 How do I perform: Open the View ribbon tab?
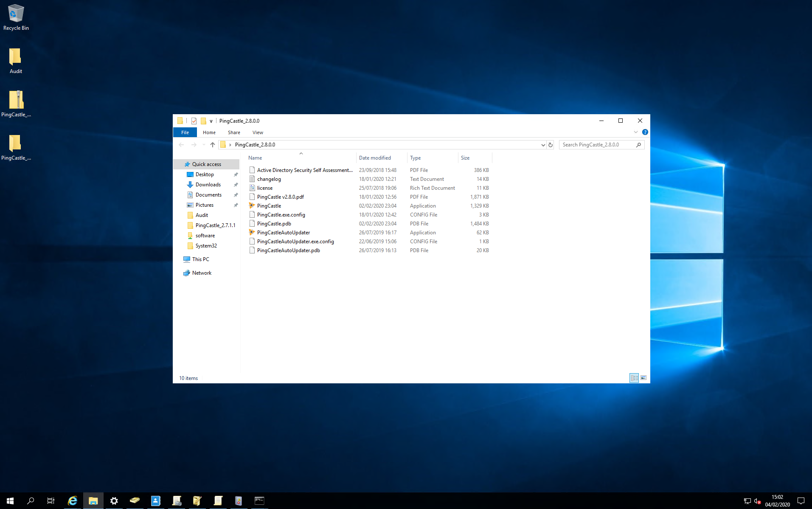258,132
